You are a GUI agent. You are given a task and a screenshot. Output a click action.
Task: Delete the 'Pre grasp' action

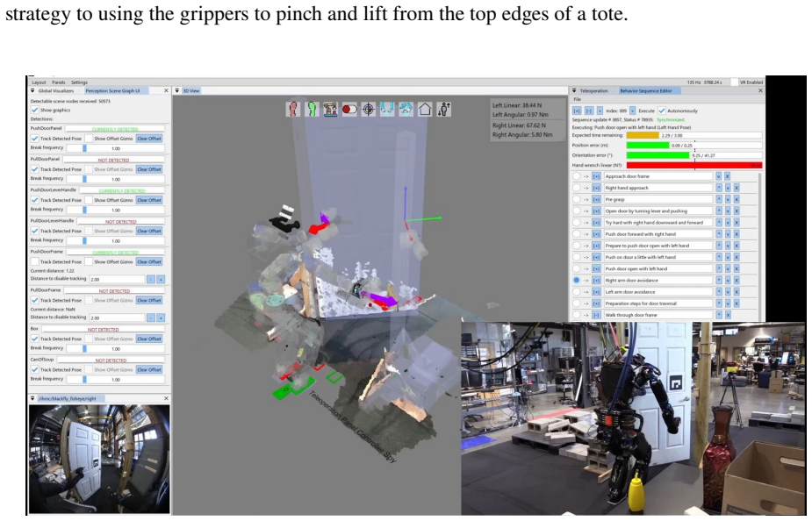click(737, 199)
